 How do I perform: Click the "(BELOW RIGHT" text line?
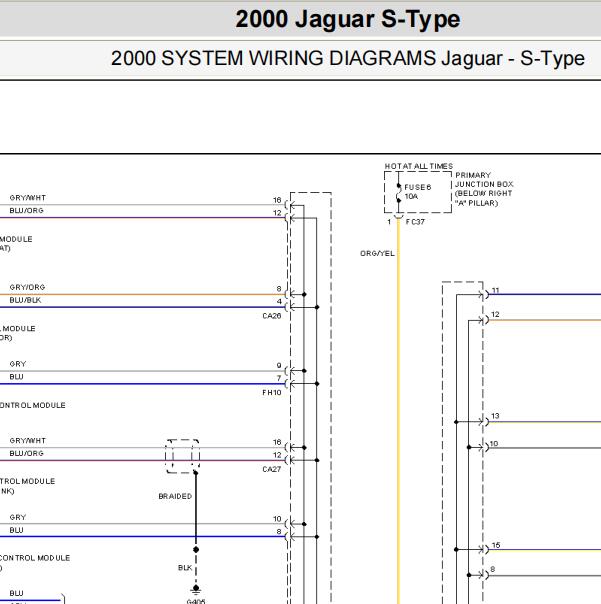(x=483, y=193)
